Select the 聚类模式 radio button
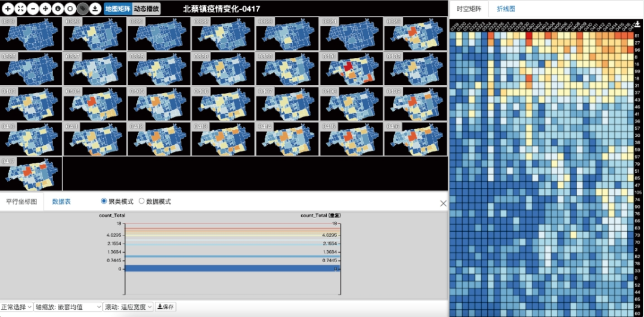This screenshot has width=644, height=317. [x=104, y=201]
